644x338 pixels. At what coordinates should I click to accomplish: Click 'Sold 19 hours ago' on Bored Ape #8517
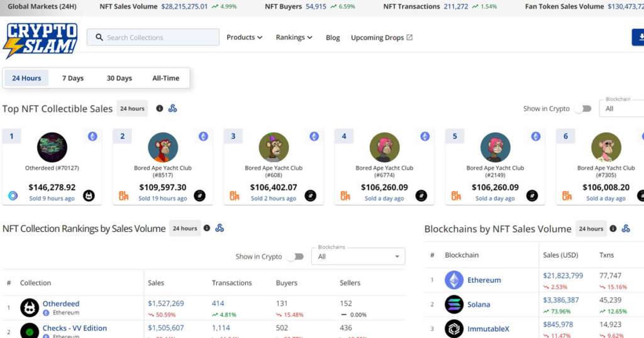(163, 199)
